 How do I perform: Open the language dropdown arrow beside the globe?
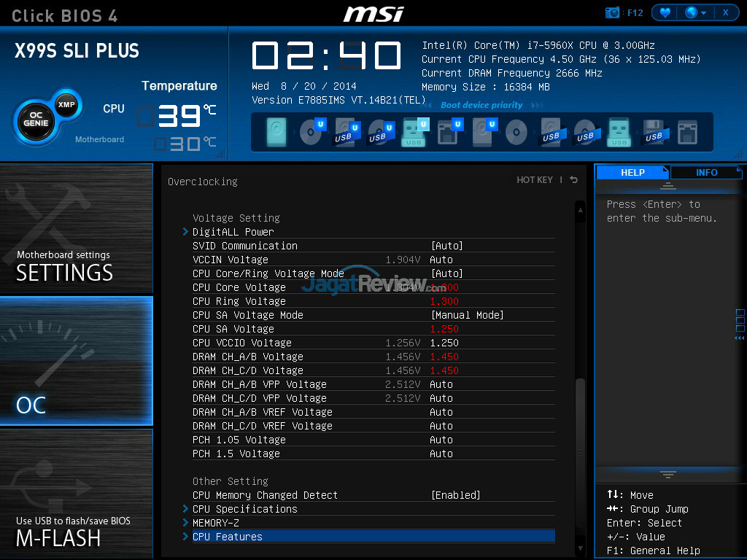(704, 13)
